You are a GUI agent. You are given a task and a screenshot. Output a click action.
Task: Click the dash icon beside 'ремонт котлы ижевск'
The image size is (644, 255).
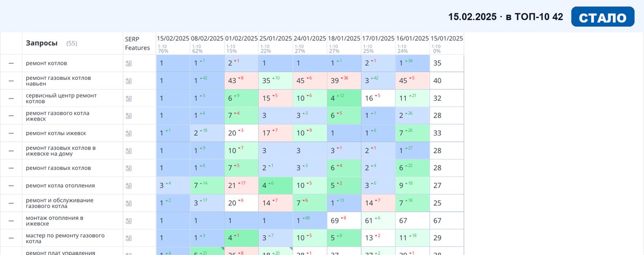(11, 133)
